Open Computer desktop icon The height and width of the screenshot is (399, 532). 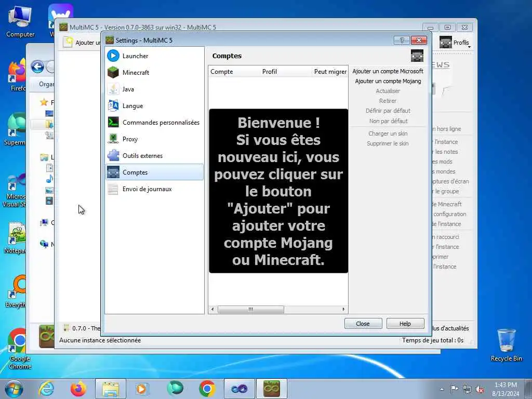[x=20, y=21]
